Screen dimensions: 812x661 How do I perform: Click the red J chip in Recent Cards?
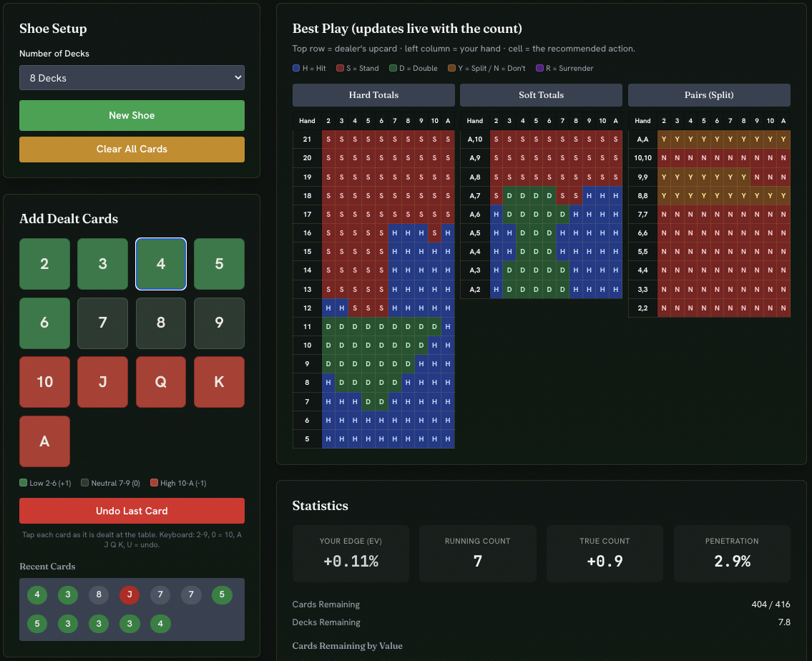(129, 594)
